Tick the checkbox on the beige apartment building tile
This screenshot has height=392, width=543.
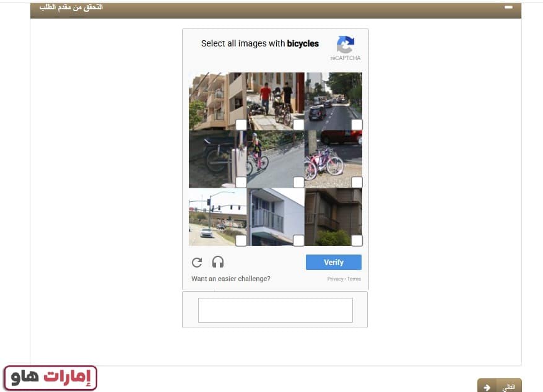[241, 124]
